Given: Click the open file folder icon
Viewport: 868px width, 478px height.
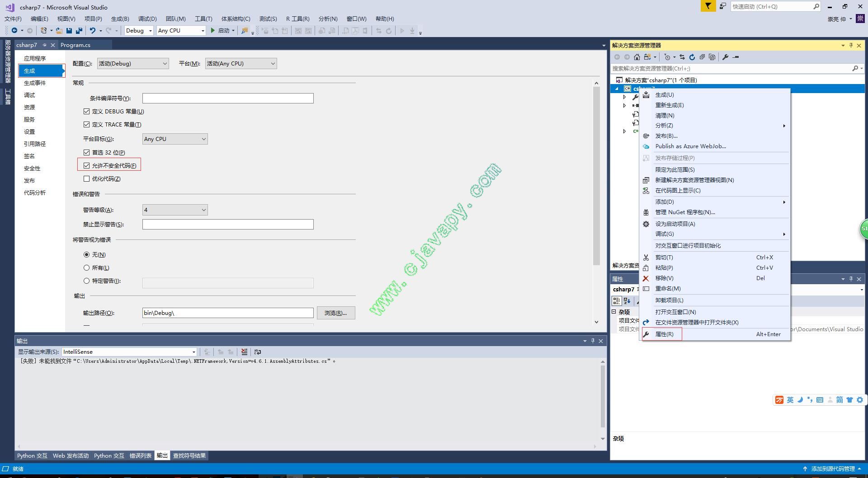Looking at the screenshot, I should click(x=59, y=31).
